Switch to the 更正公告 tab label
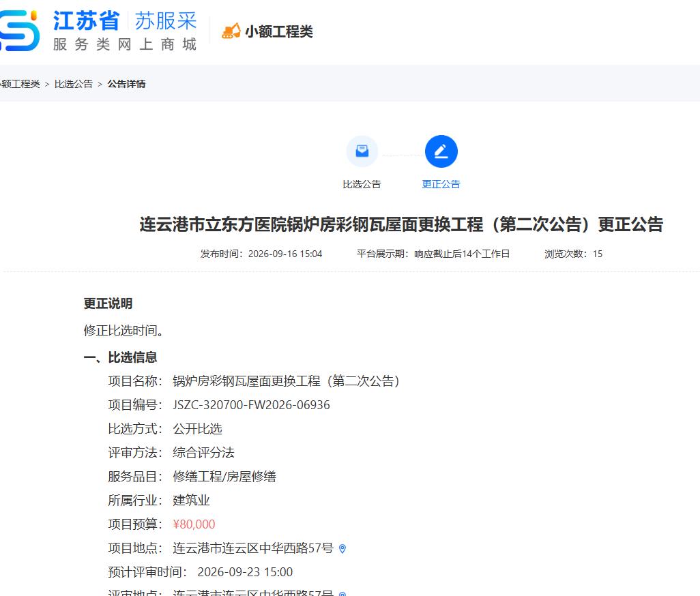700x596 pixels. (x=441, y=184)
